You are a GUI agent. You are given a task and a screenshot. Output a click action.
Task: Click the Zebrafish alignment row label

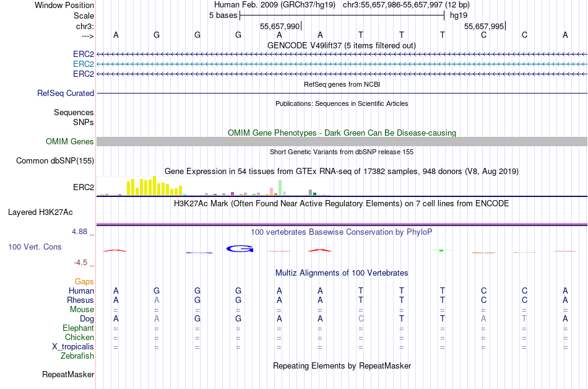click(77, 356)
